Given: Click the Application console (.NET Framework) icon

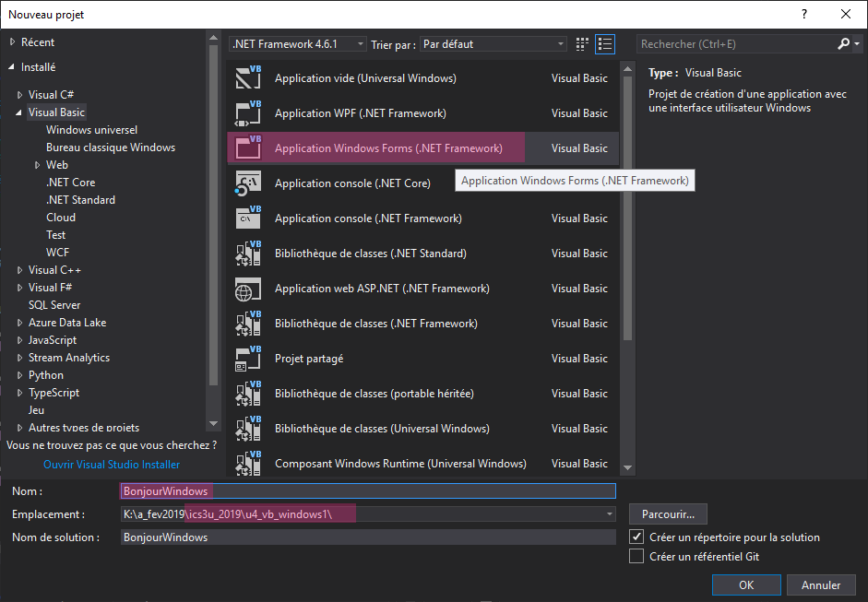Looking at the screenshot, I should point(248,218).
